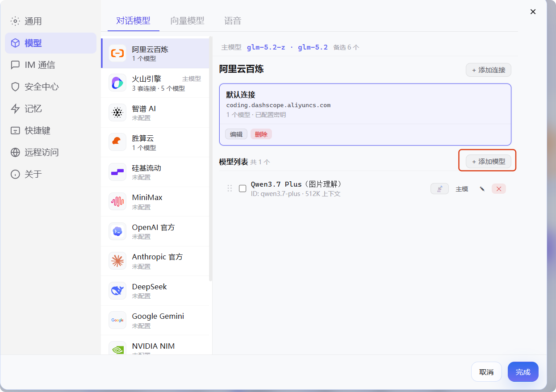Remove Qwen3.7 Plus with red X
Image resolution: width=556 pixels, height=392 pixels.
pyautogui.click(x=499, y=189)
